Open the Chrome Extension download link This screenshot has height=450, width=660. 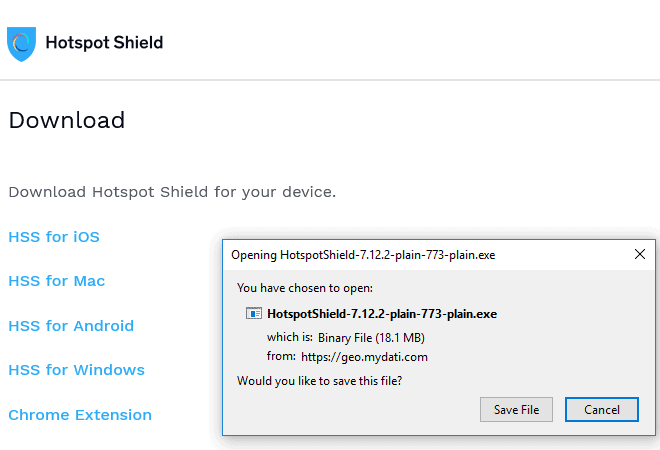[80, 415]
